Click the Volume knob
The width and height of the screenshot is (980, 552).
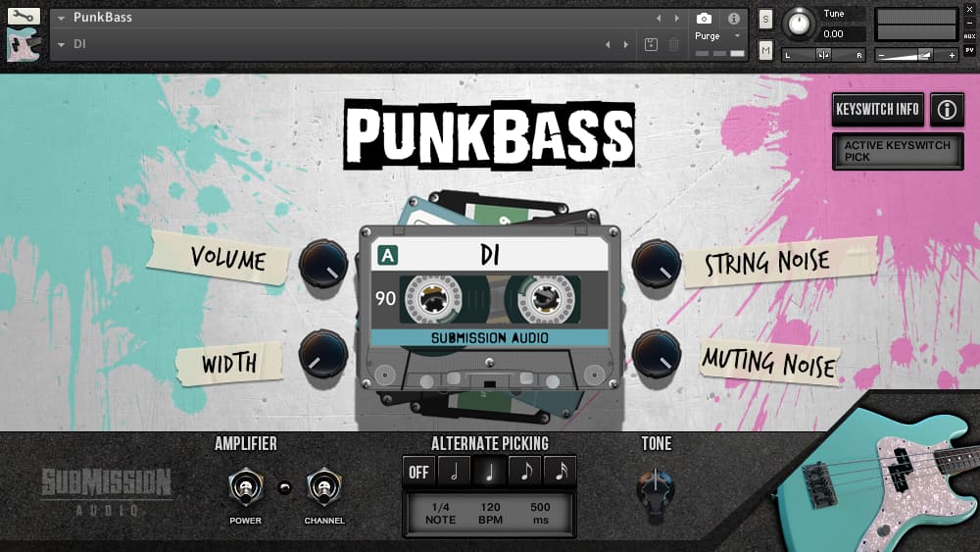click(x=322, y=263)
